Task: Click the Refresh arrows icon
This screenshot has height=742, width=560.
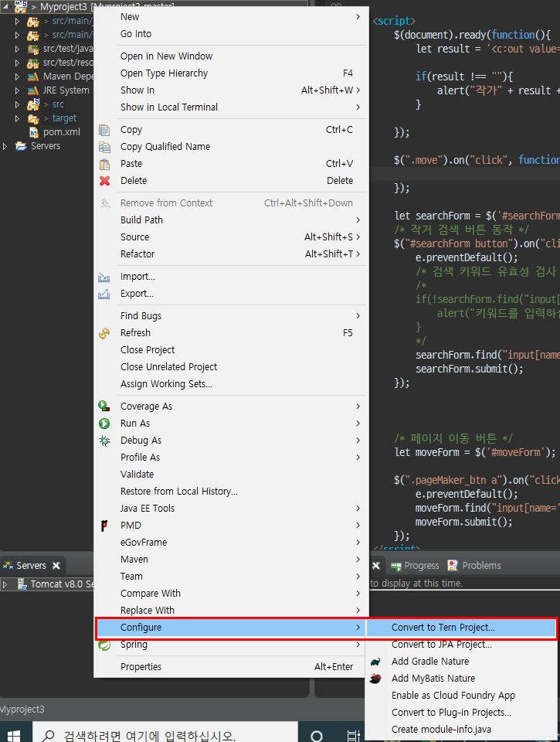Action: pyautogui.click(x=104, y=333)
